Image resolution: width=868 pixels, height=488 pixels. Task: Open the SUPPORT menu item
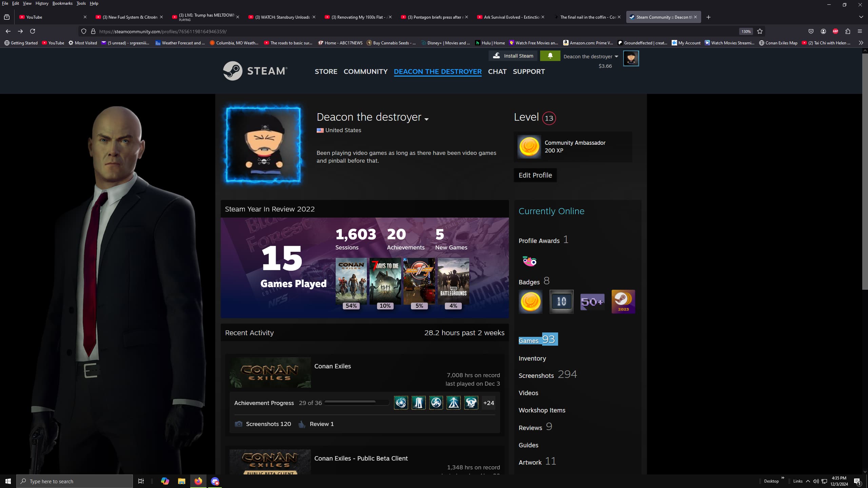[x=529, y=72]
